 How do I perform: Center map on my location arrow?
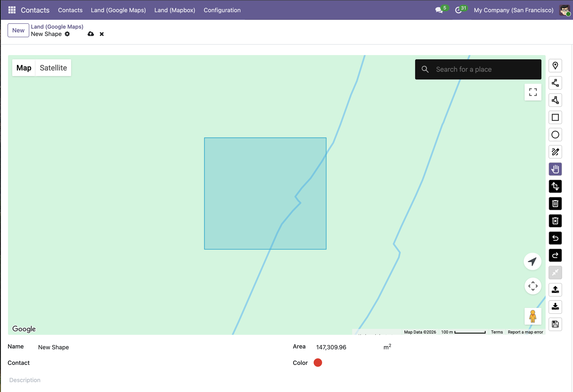point(532,262)
